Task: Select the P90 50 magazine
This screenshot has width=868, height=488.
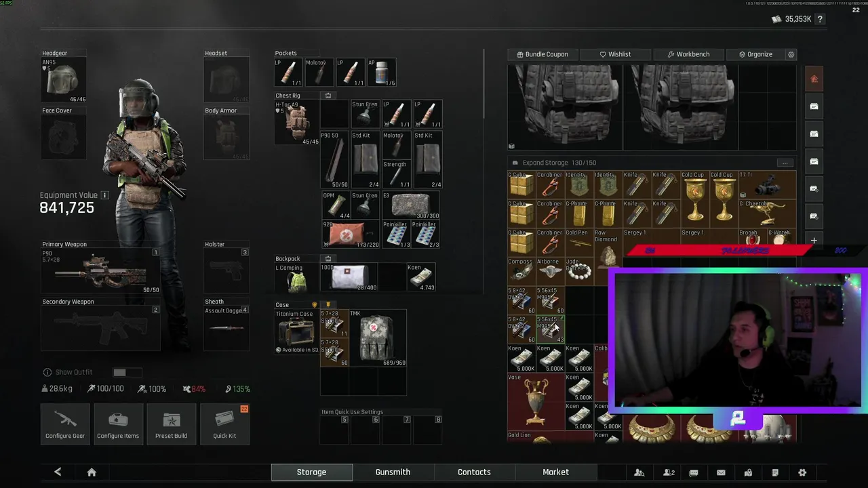Action: coord(334,160)
